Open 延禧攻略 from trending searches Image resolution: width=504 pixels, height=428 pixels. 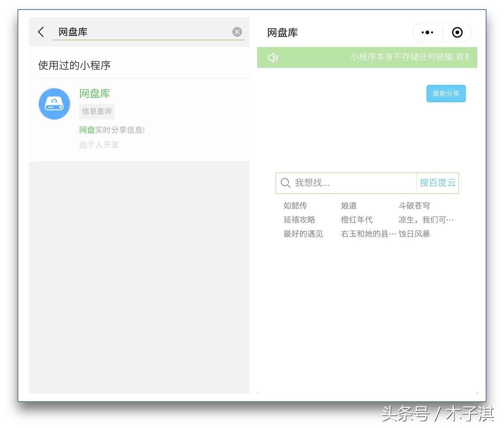tap(299, 219)
